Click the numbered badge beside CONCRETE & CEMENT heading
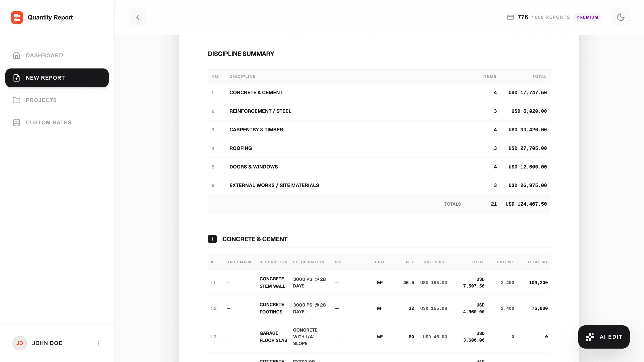This screenshot has height=362, width=644. (x=212, y=239)
